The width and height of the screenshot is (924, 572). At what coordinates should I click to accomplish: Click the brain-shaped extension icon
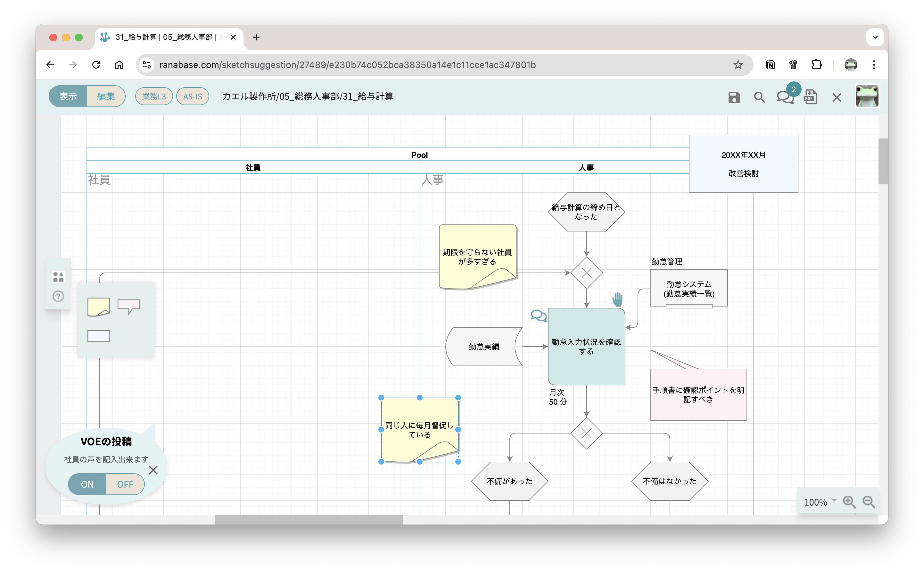[793, 65]
